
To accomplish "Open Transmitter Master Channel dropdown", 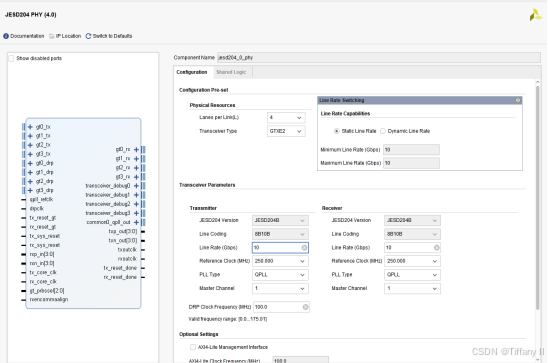I will tap(280, 289).
